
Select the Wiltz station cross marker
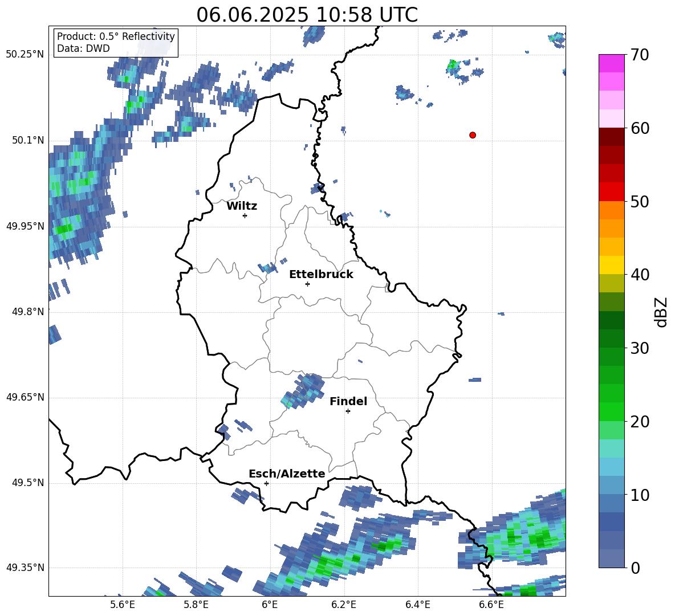pos(245,215)
